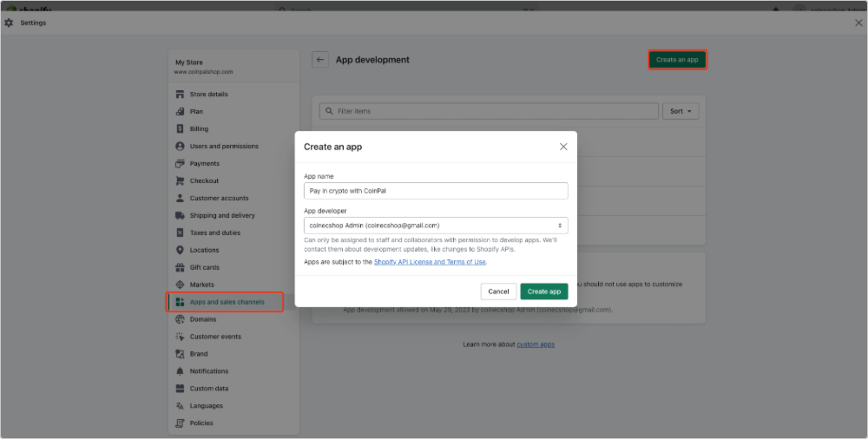The width and height of the screenshot is (868, 439).
Task: Close the Settings page with X
Action: (858, 23)
